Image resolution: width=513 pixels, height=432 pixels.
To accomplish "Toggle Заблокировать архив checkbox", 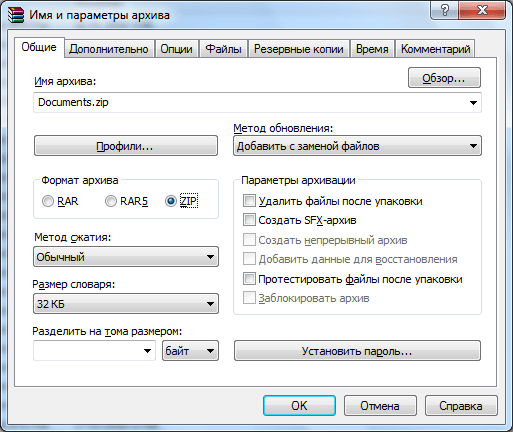I will [x=249, y=298].
